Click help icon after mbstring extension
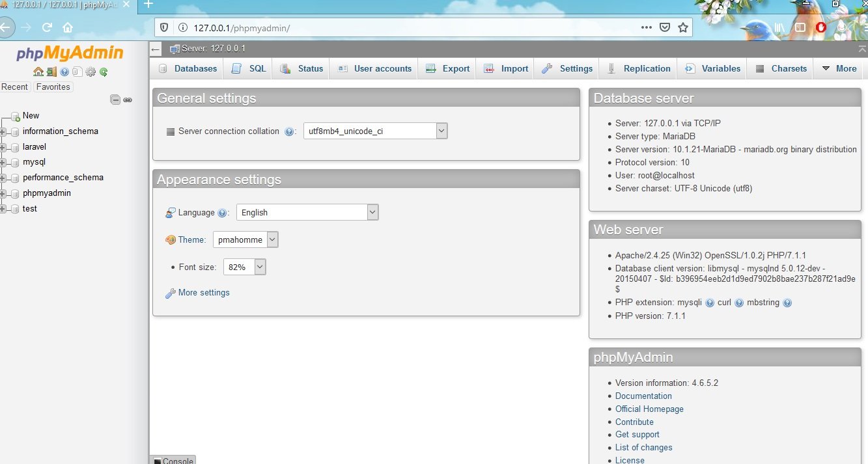The image size is (868, 464). point(787,303)
